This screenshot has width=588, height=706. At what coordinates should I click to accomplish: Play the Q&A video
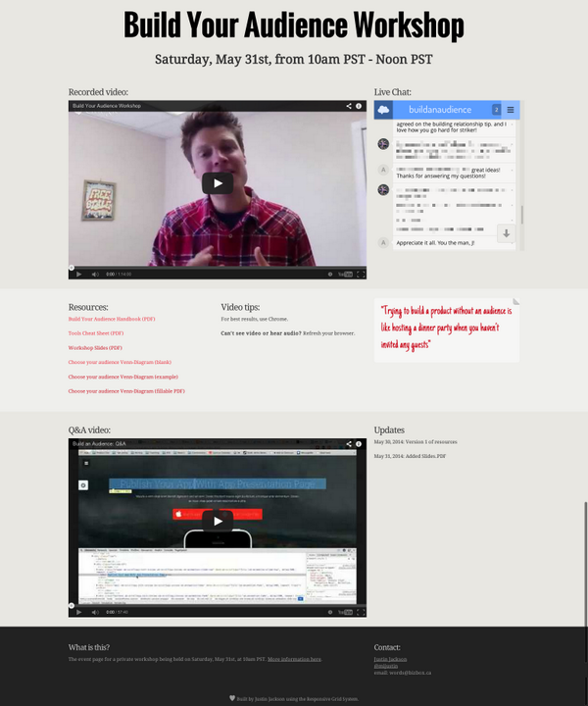[x=218, y=521]
